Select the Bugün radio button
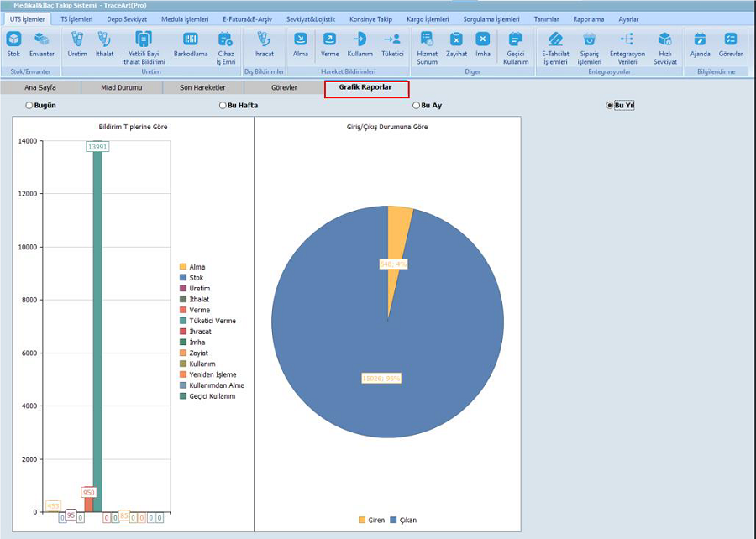Screen dimensions: 756x539 coord(29,105)
